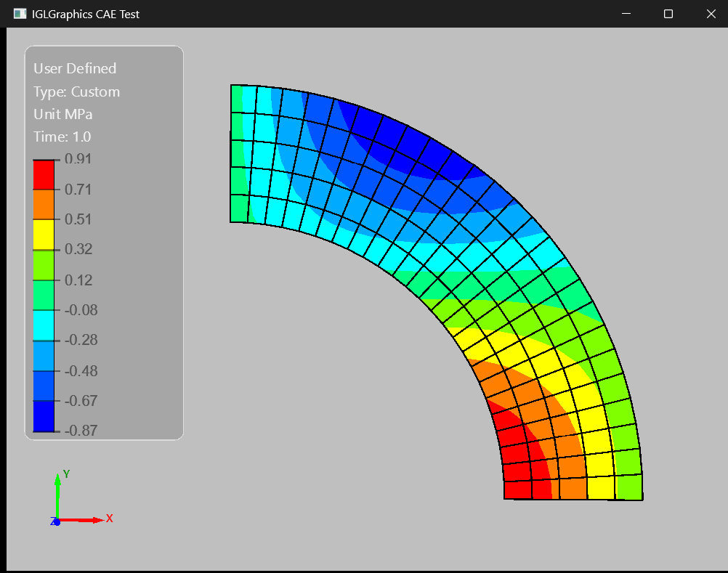This screenshot has width=728, height=573.
Task: Click the 'User Defined' legend title
Action: point(75,69)
